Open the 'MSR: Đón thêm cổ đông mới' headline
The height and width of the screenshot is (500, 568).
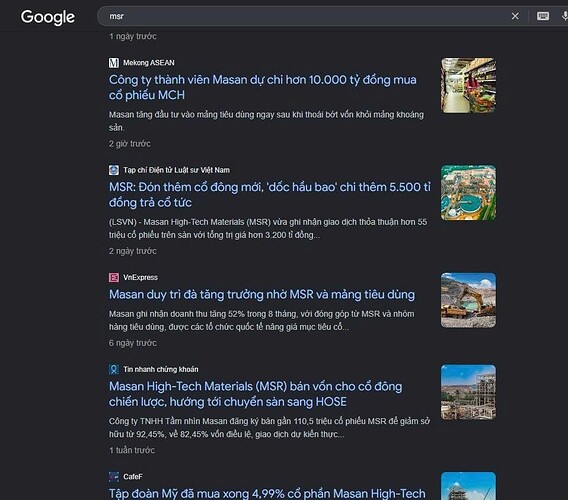[270, 195]
